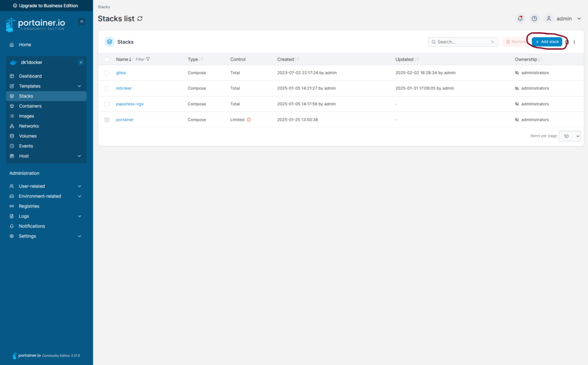Click the hidden-eye ownership icon in the portainer row
This screenshot has height=365, width=588.
(x=517, y=120)
